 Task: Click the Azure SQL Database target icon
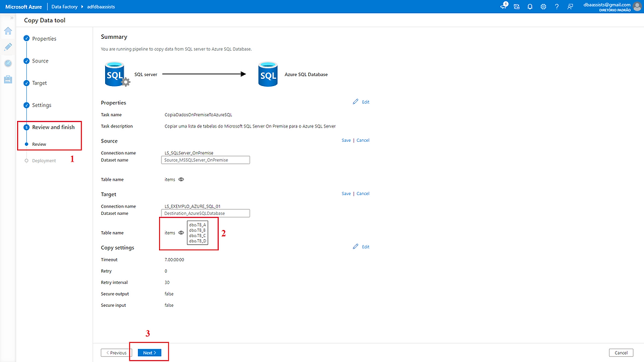coord(268,74)
